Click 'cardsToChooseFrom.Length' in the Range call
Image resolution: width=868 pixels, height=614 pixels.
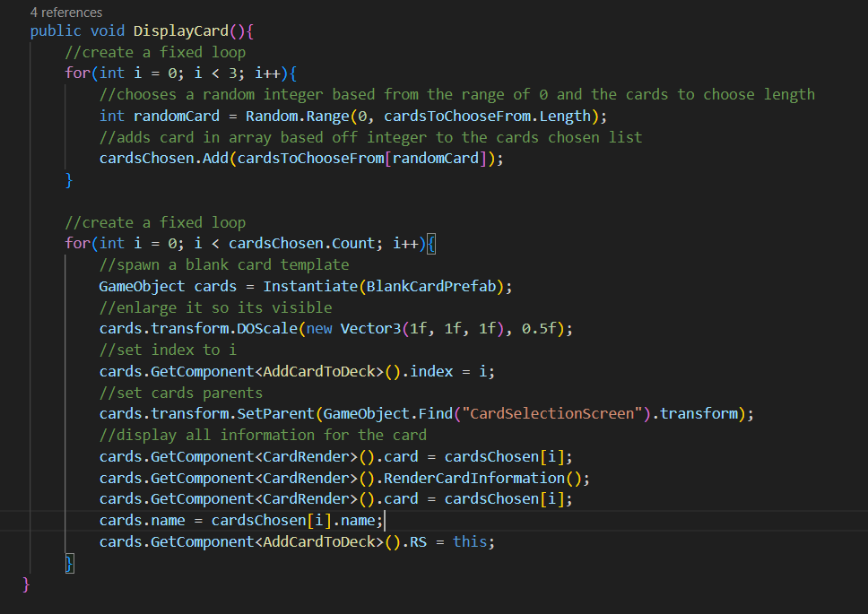[488, 117]
